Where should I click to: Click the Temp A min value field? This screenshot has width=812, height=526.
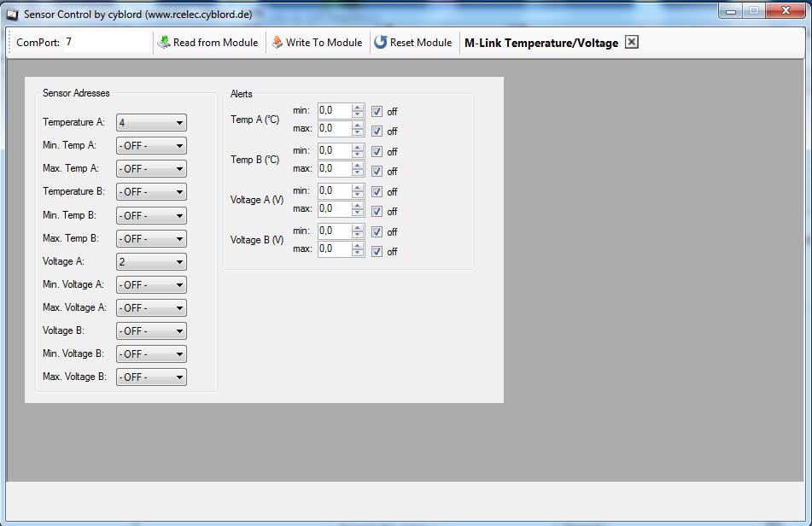pyautogui.click(x=335, y=110)
